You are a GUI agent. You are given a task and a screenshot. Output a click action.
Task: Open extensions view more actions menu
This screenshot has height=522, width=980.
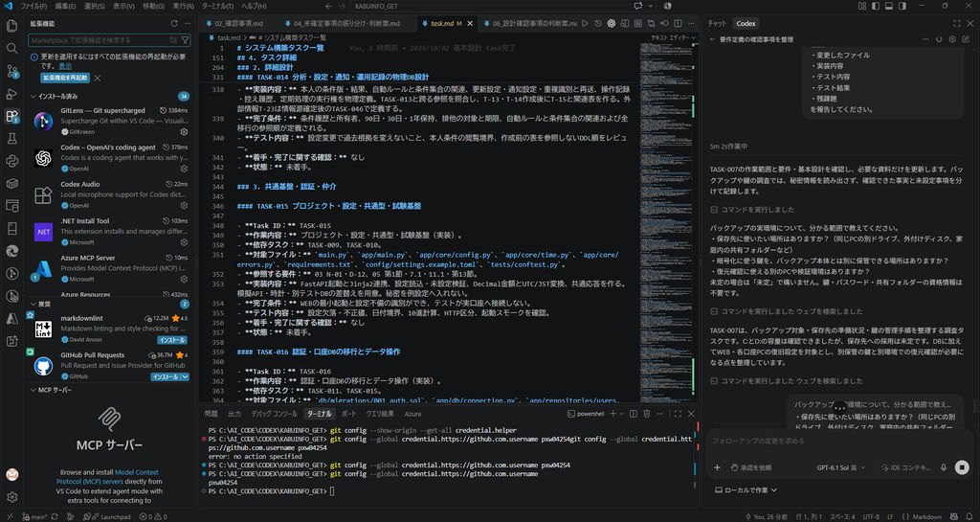point(188,24)
